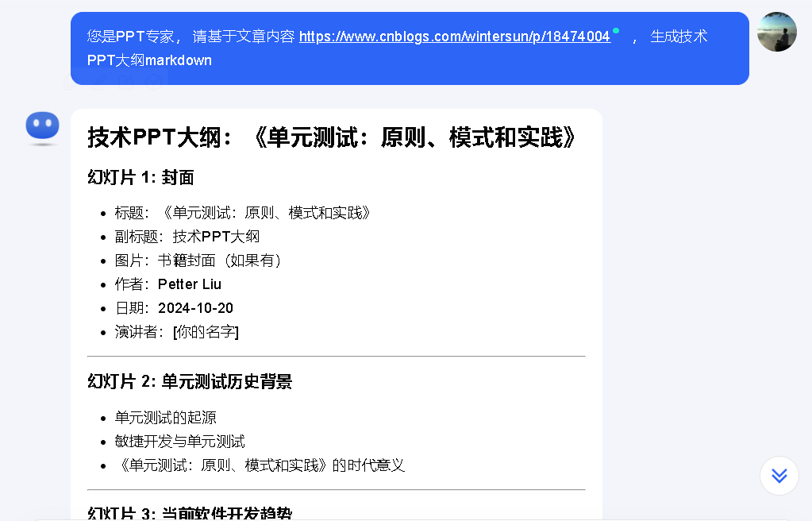Click the heading 幻灯片 3: 当前软件开发趋势
The height and width of the screenshot is (521, 812).
189,514
